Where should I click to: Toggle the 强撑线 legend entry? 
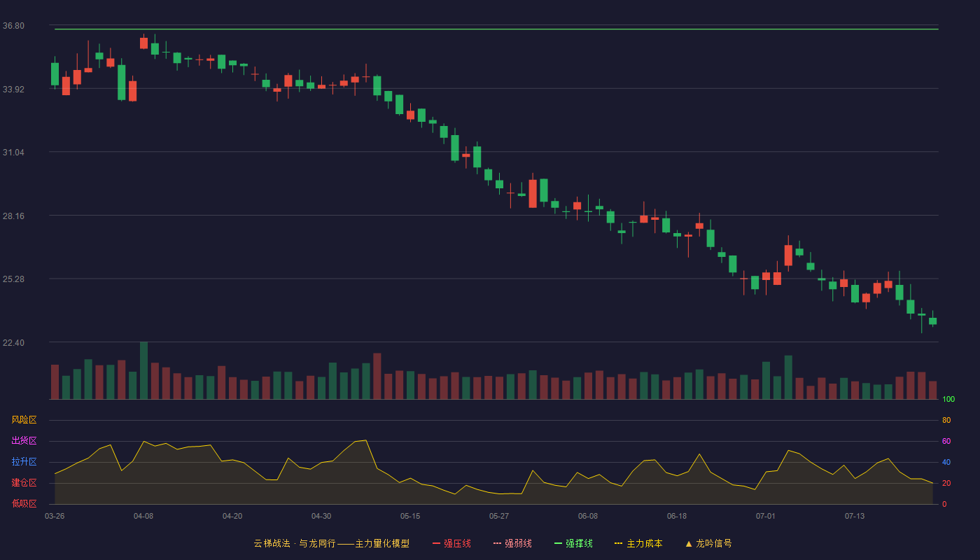(573, 543)
